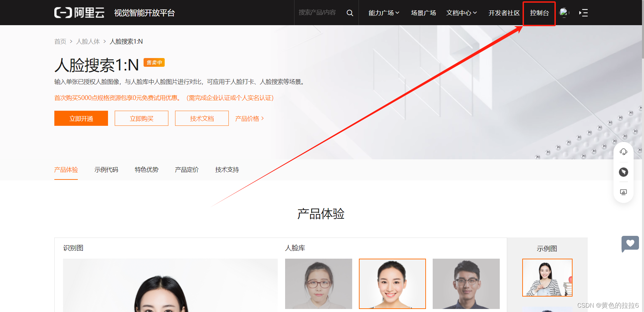
Task: Click the 售卖中 status badge
Action: [154, 62]
